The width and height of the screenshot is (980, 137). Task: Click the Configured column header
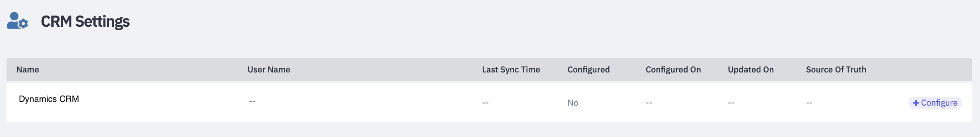(588, 70)
